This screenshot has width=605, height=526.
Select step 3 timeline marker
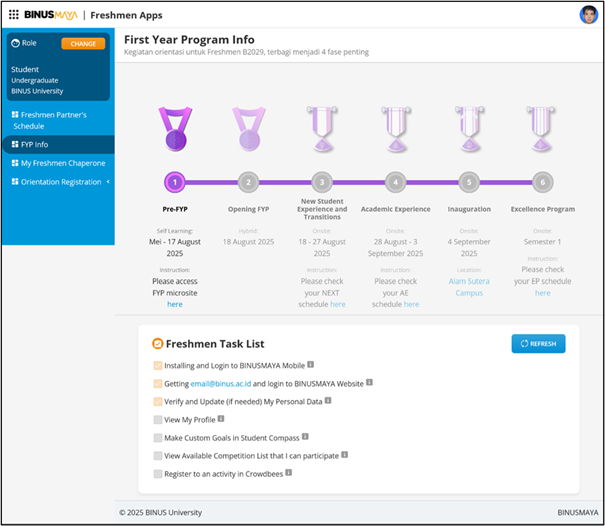click(322, 182)
